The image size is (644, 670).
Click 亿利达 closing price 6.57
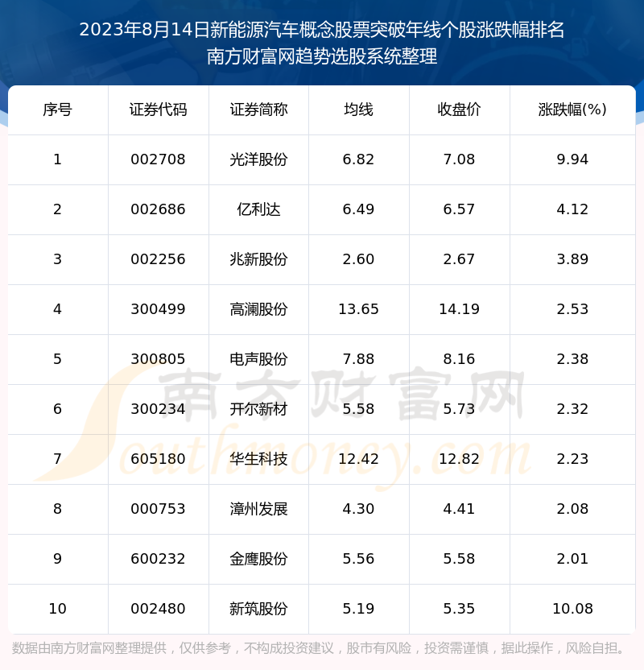coord(459,209)
